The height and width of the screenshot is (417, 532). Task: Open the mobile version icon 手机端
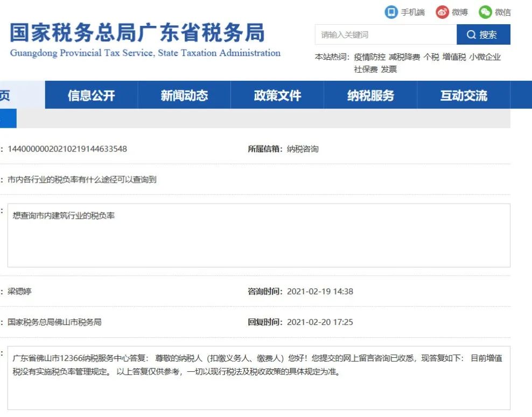tap(391, 12)
